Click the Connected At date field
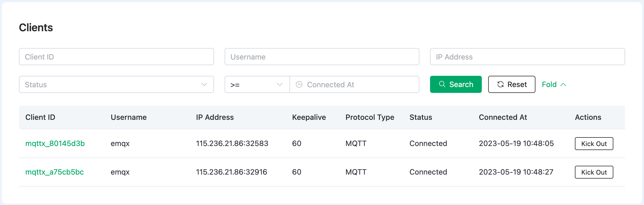 (354, 84)
